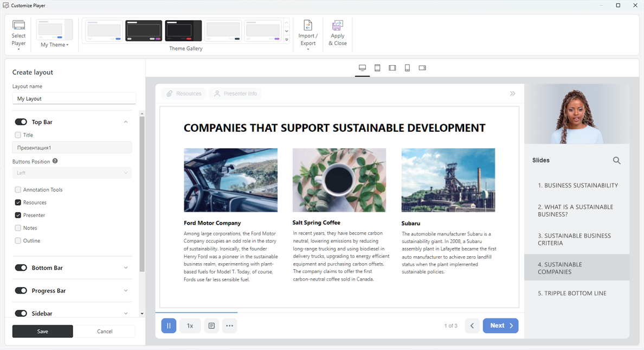The image size is (644, 350).
Task: Toggle the Top Bar switch off
Action: [x=21, y=122]
